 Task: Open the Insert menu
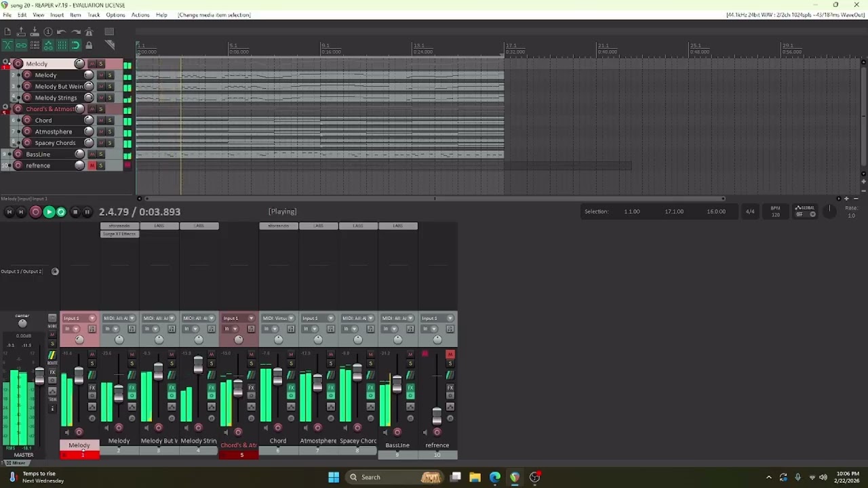click(x=57, y=15)
